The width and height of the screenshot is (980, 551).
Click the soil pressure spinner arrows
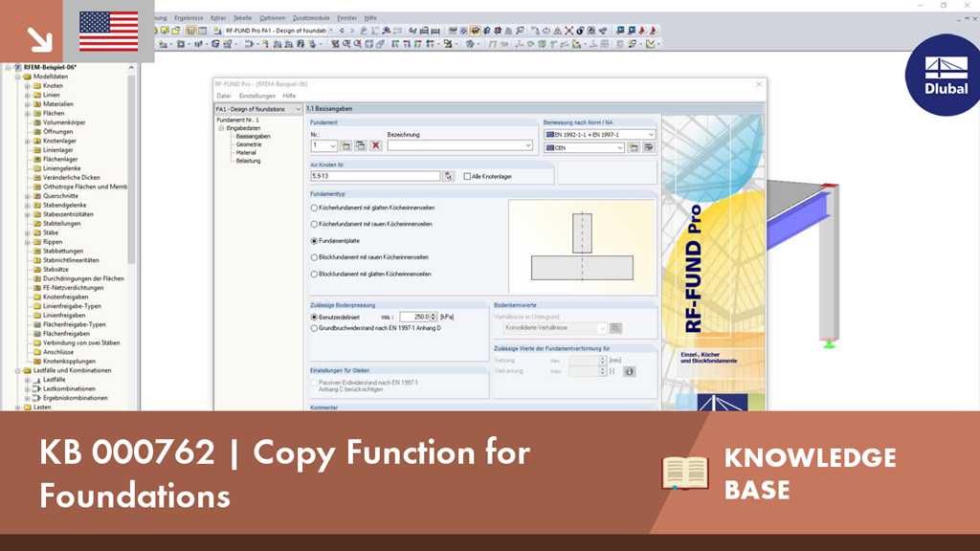[434, 318]
